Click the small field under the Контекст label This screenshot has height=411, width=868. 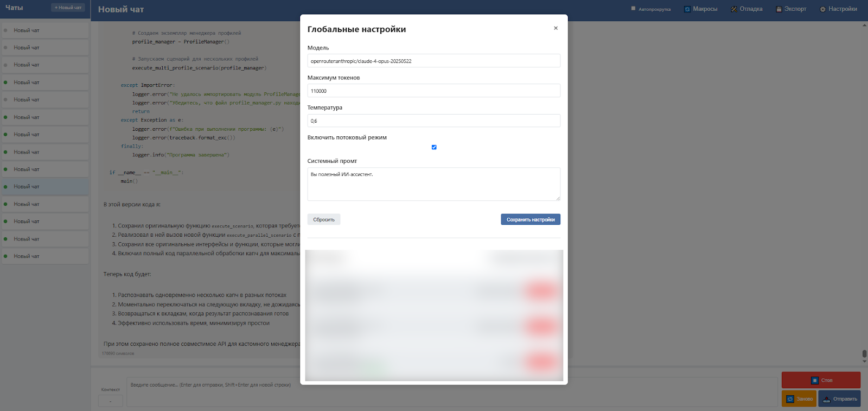click(x=111, y=401)
